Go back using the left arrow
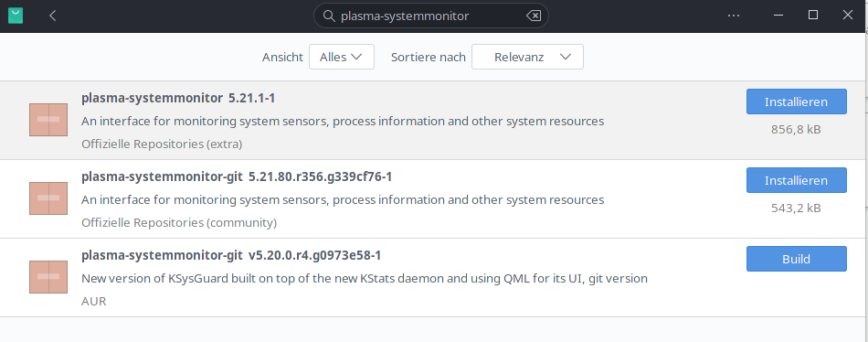Image resolution: width=868 pixels, height=342 pixels. coord(53,16)
